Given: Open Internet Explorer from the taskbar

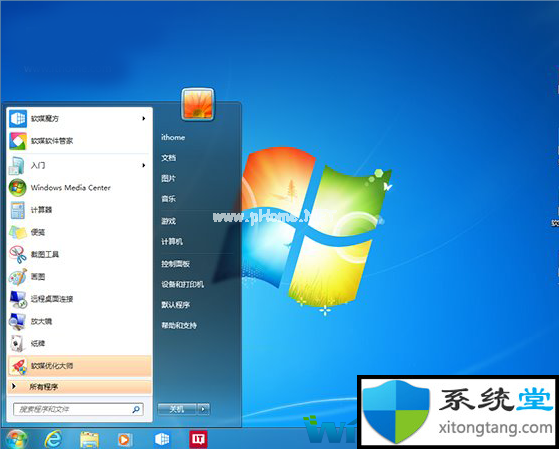Looking at the screenshot, I should pyautogui.click(x=53, y=439).
